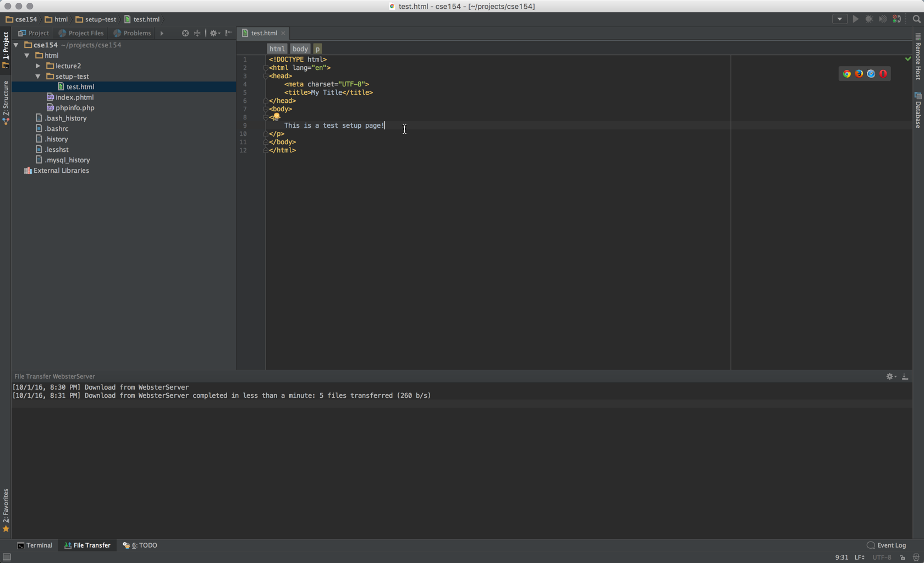The width and height of the screenshot is (924, 563).
Task: Open the page in Safari browser
Action: coord(871,74)
